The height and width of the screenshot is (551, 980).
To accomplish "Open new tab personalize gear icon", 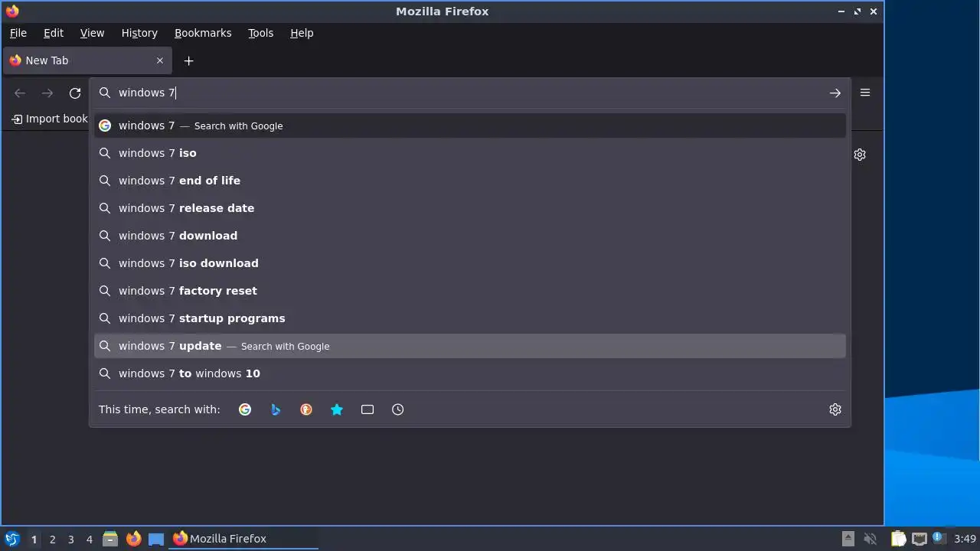I will [860, 155].
